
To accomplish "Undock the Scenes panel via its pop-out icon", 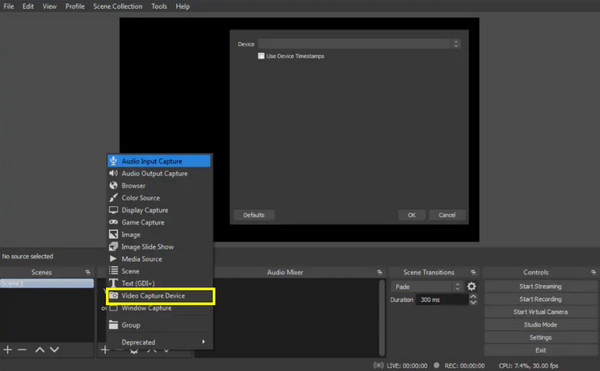I will [x=88, y=272].
